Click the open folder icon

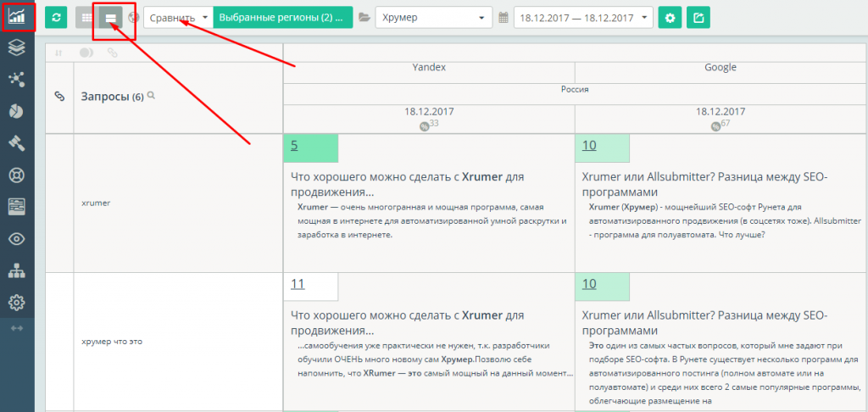pos(364,17)
